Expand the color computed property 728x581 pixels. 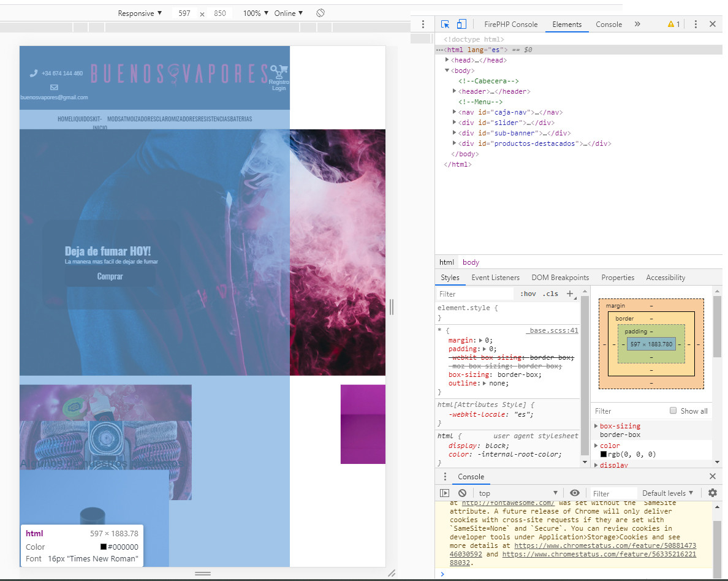coord(596,446)
